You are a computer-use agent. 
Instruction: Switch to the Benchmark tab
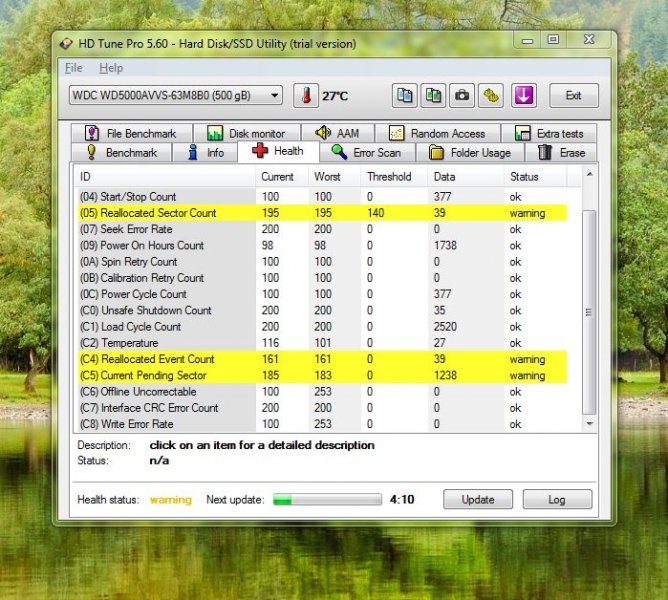click(121, 152)
